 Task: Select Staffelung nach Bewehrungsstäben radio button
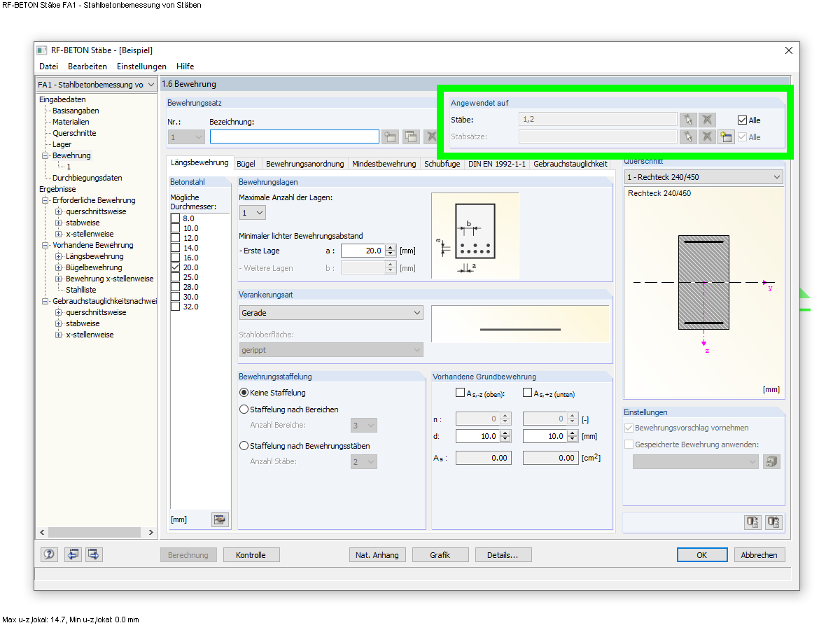(x=244, y=446)
